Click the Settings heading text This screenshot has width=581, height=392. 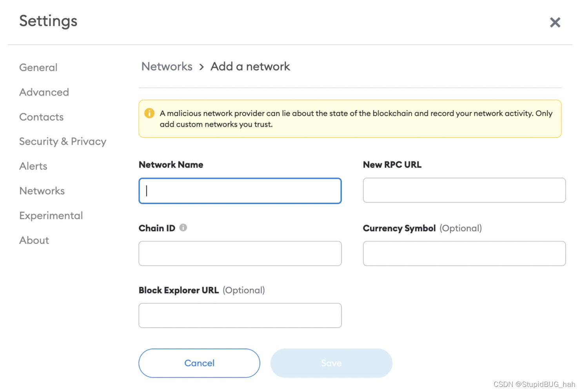click(48, 21)
